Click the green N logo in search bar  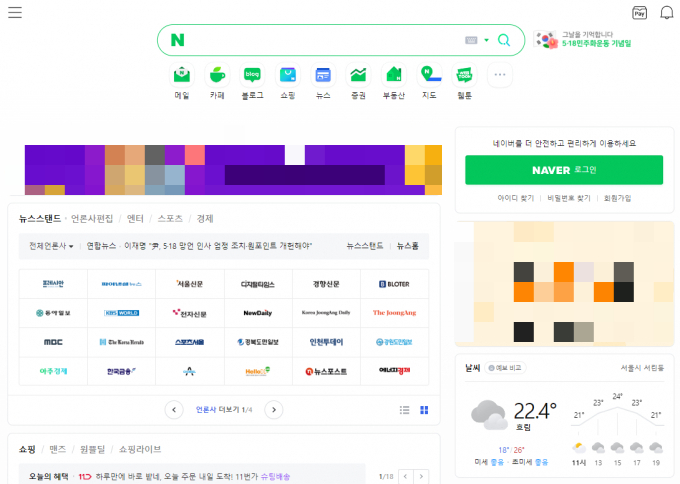tap(177, 40)
